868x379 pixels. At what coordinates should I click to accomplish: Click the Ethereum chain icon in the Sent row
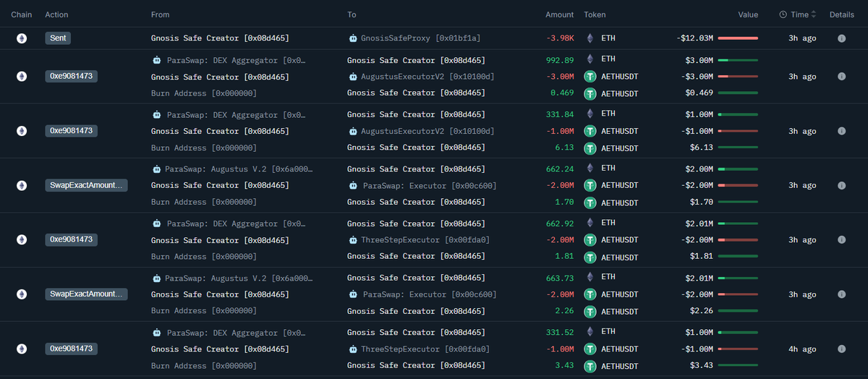(x=22, y=38)
